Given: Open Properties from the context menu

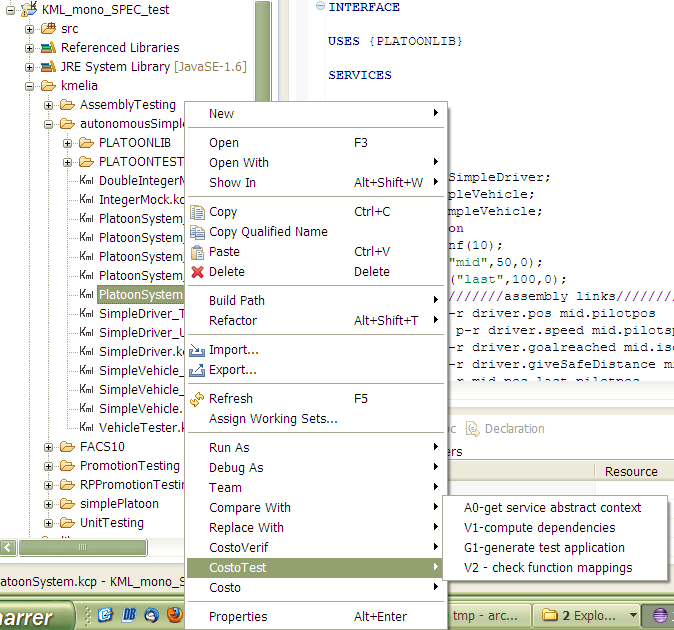Looking at the screenshot, I should click(237, 617).
